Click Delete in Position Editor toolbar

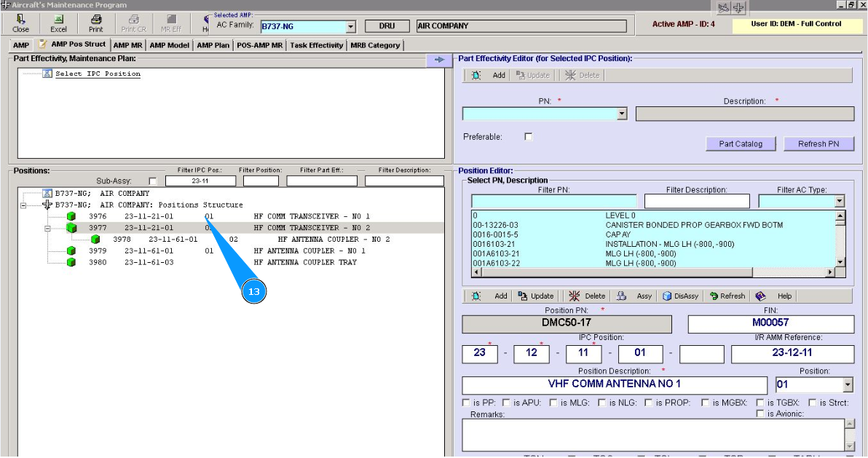point(587,296)
